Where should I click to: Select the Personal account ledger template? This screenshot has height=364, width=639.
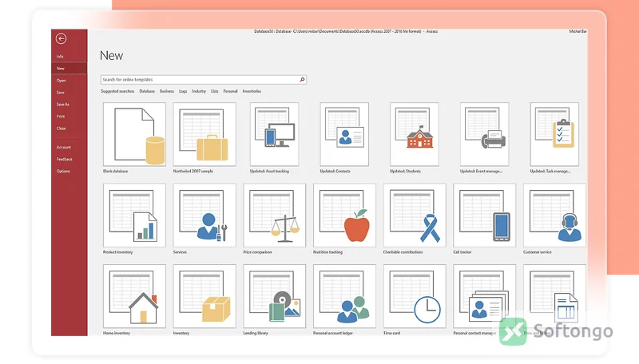344,296
